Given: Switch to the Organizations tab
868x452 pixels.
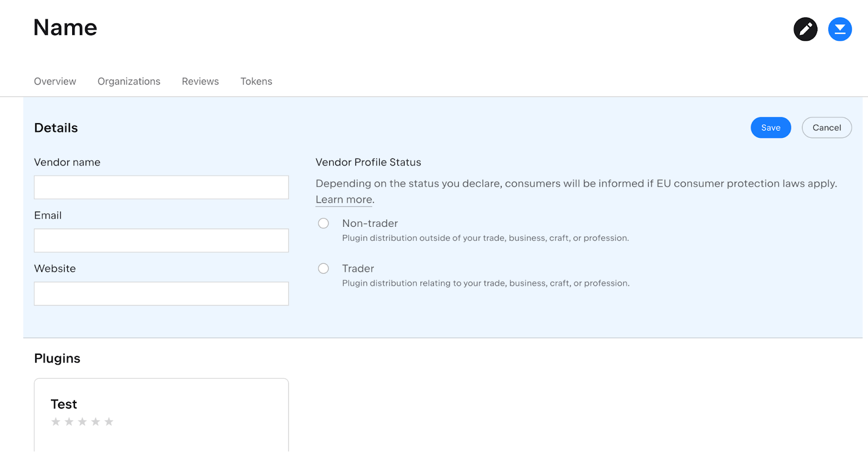Looking at the screenshot, I should pos(129,81).
